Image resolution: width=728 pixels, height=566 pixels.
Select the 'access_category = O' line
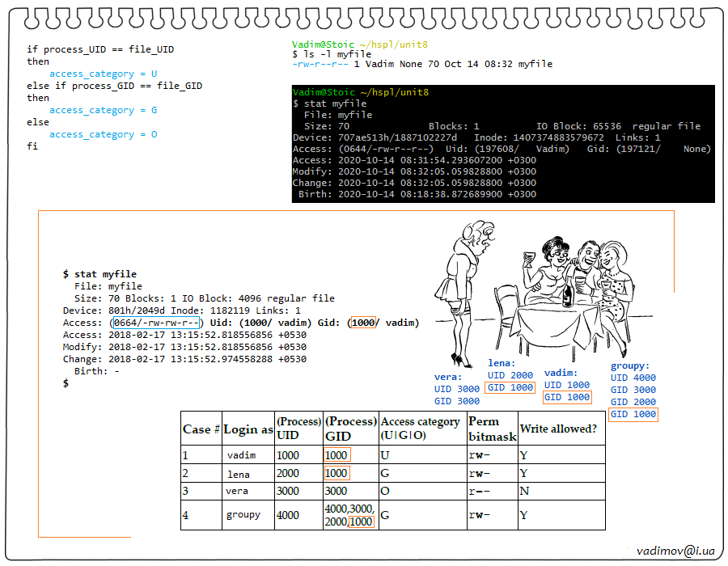(103, 134)
